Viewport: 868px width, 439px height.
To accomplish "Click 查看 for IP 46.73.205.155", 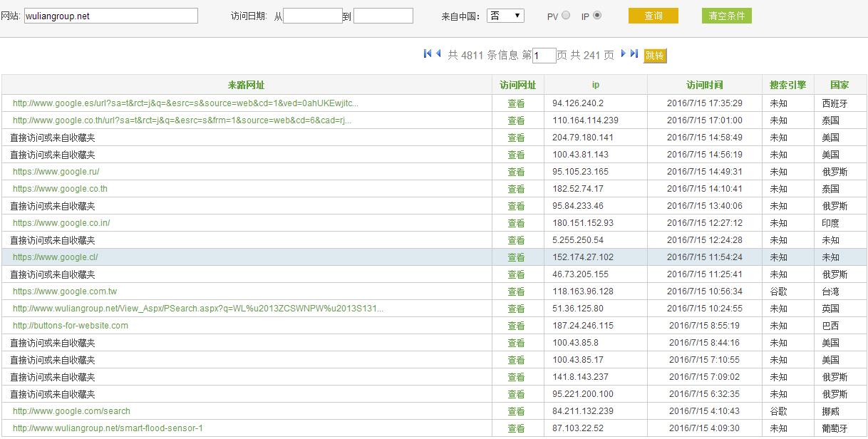I will point(516,274).
